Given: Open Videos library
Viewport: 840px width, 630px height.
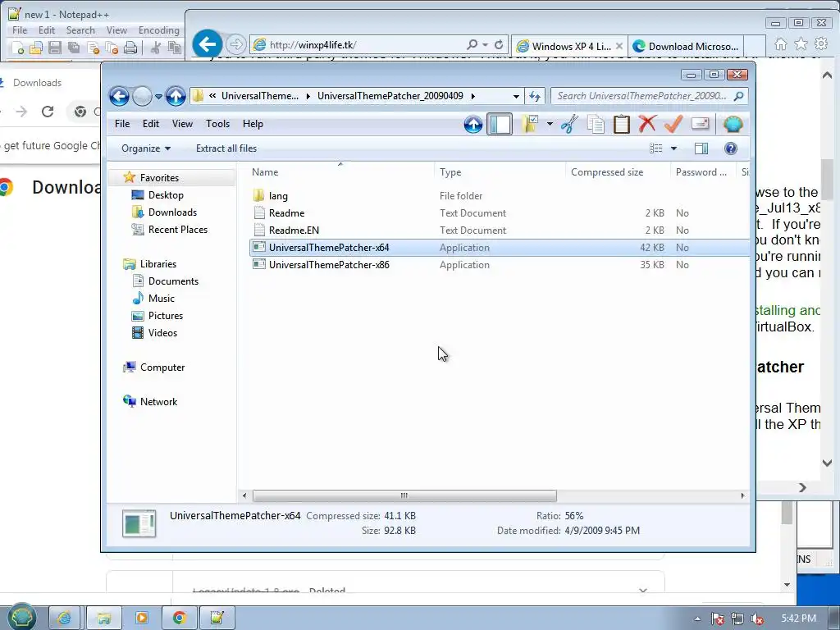Looking at the screenshot, I should point(162,333).
